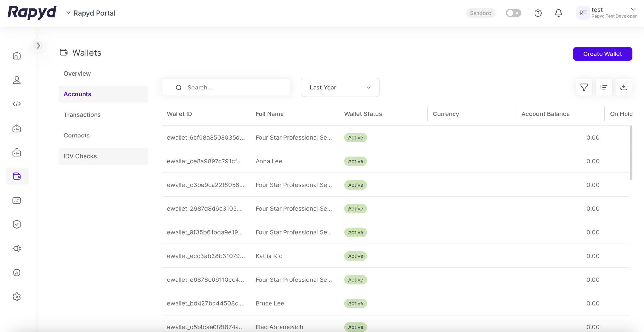This screenshot has width=644, height=332.
Task: Open wallet ewallet_2987d8d6c3105...
Action: [204, 209]
